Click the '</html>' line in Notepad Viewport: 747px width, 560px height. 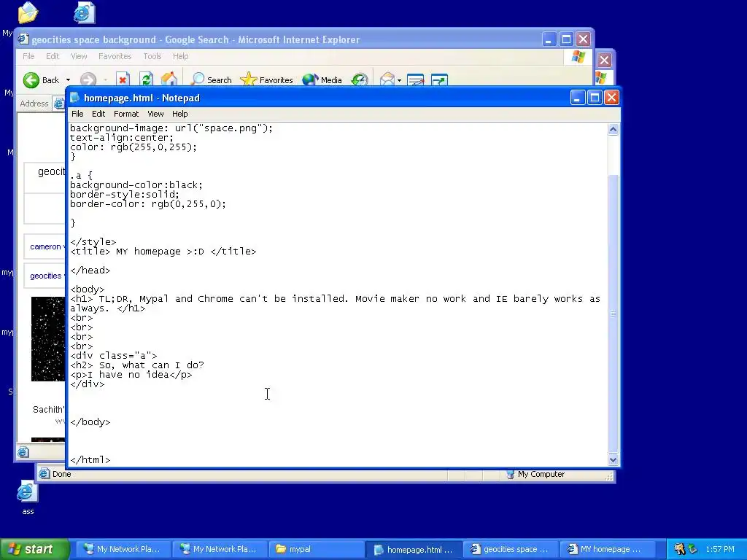[90, 460]
